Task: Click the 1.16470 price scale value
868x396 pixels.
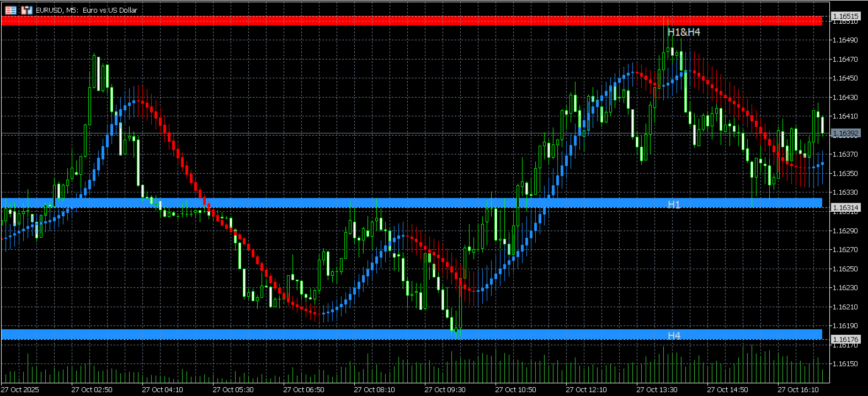Action: coord(845,59)
